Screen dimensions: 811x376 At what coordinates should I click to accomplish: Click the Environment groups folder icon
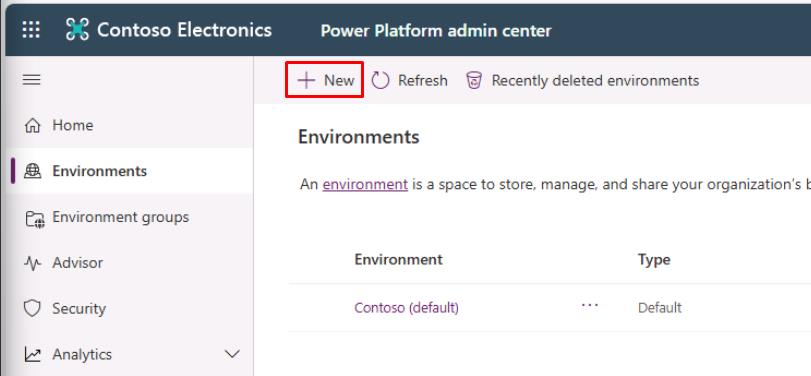(x=35, y=218)
